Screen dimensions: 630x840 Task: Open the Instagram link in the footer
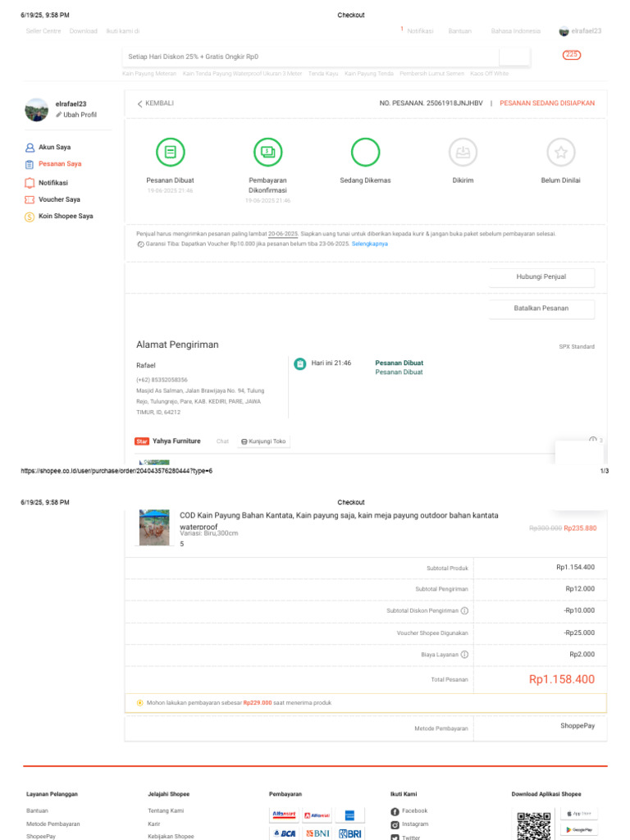point(409,824)
